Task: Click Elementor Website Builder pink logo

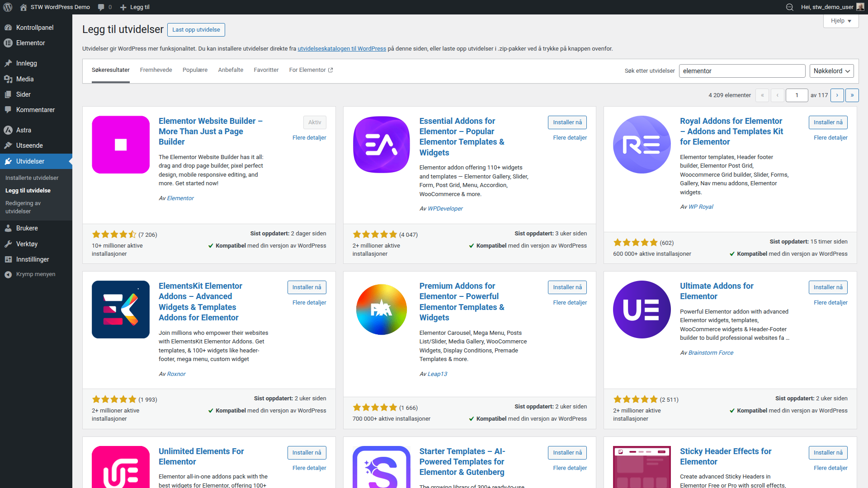Action: (x=121, y=145)
